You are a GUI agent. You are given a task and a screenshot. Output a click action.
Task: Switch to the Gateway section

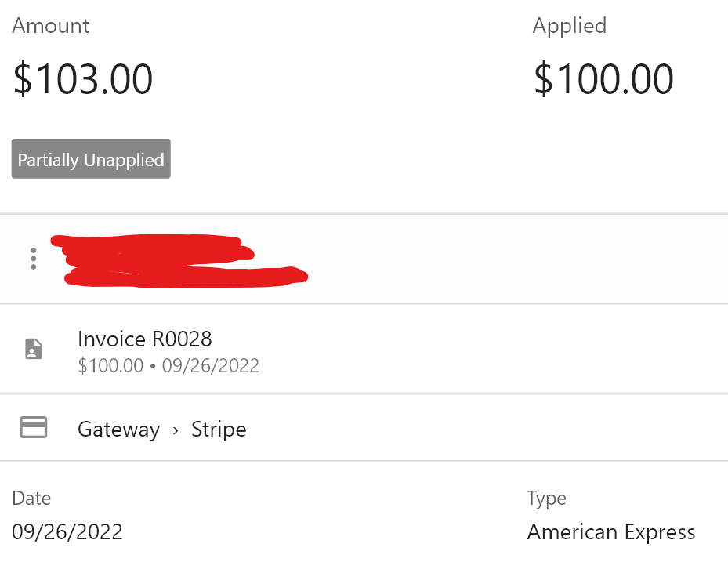click(x=118, y=429)
